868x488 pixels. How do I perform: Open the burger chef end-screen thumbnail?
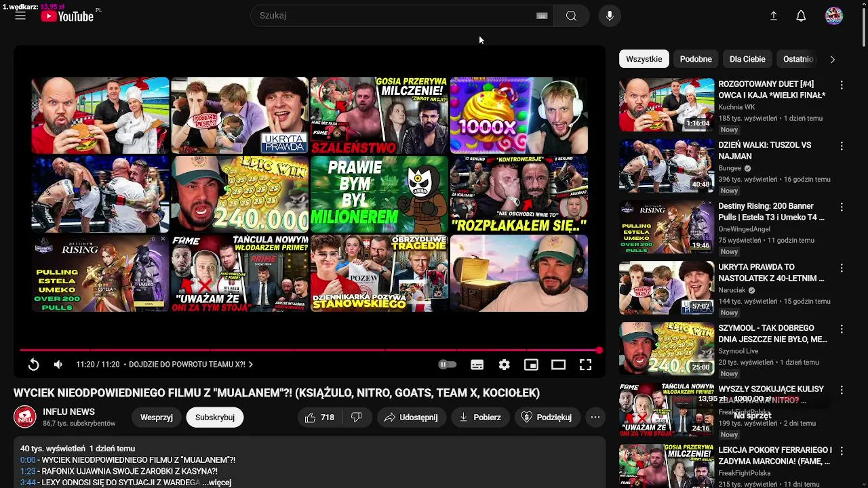[100, 116]
